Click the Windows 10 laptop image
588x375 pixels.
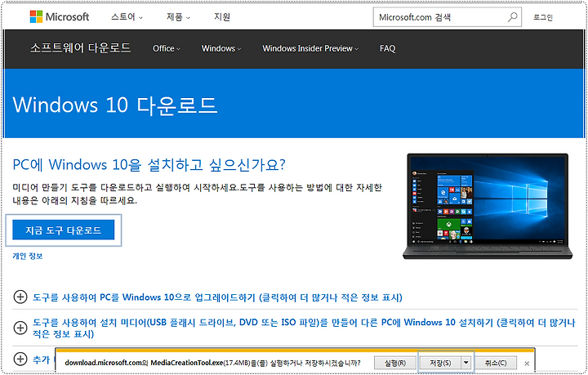point(488,206)
